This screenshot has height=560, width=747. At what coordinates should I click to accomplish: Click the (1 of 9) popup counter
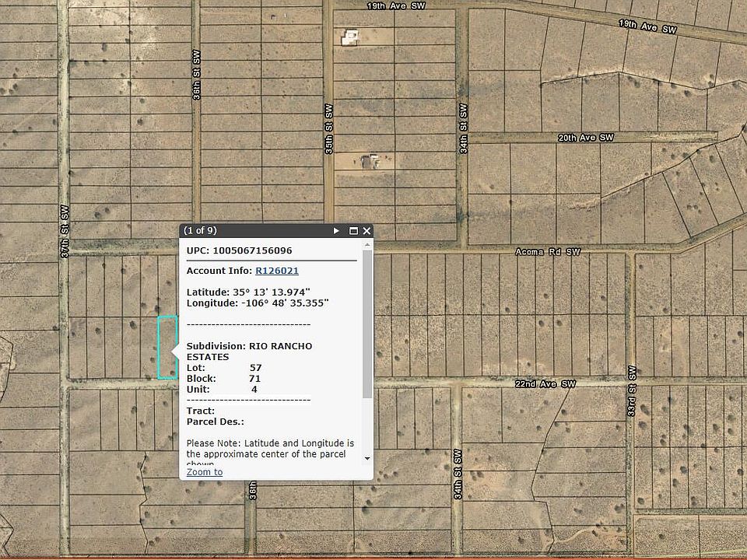click(200, 230)
